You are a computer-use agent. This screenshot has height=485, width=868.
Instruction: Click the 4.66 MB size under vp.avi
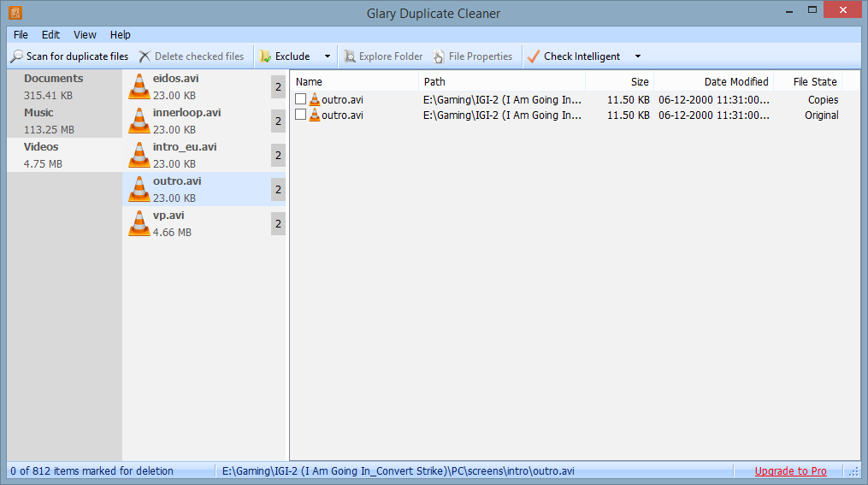[x=172, y=233]
